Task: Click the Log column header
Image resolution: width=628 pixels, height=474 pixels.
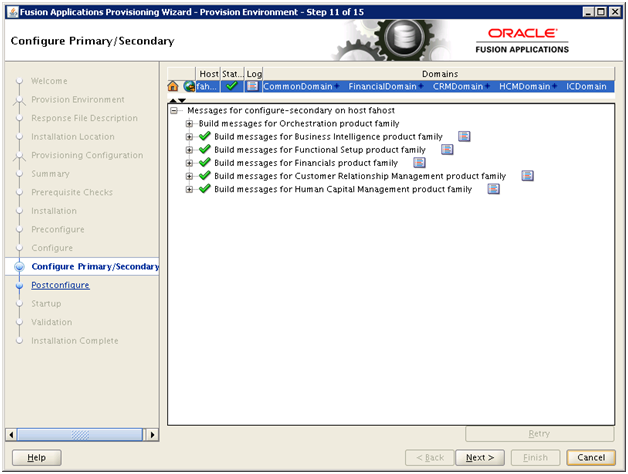Action: pyautogui.click(x=254, y=74)
